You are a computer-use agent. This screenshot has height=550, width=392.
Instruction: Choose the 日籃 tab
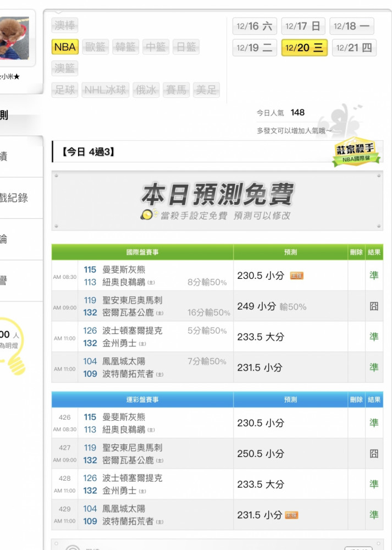[186, 47]
